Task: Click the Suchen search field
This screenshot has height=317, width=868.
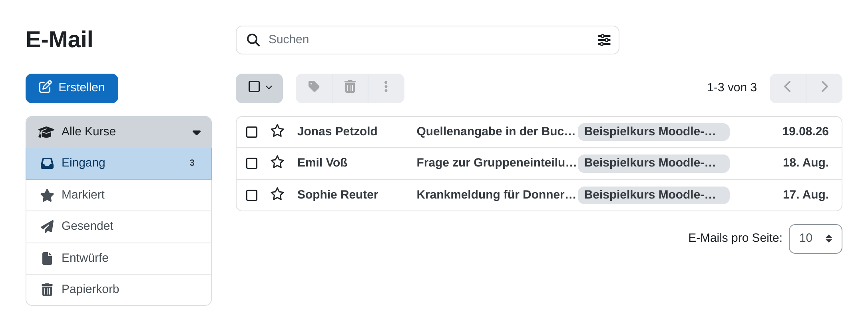Action: (428, 40)
